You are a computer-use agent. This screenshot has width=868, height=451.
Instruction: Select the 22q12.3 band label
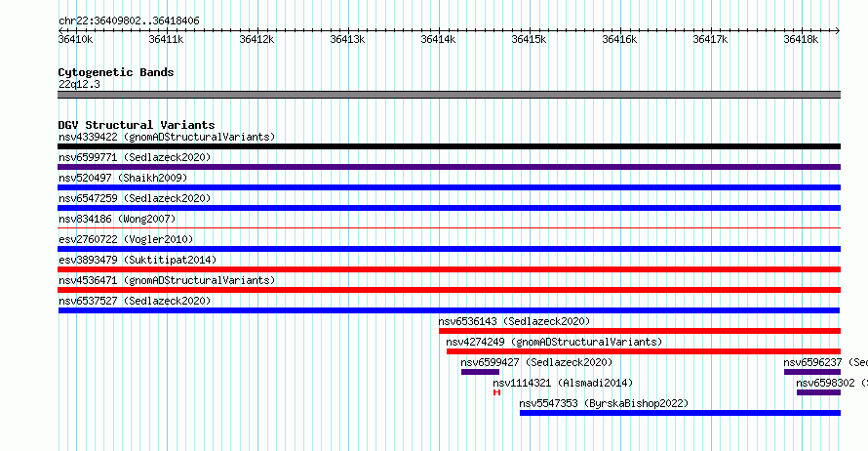pos(79,84)
